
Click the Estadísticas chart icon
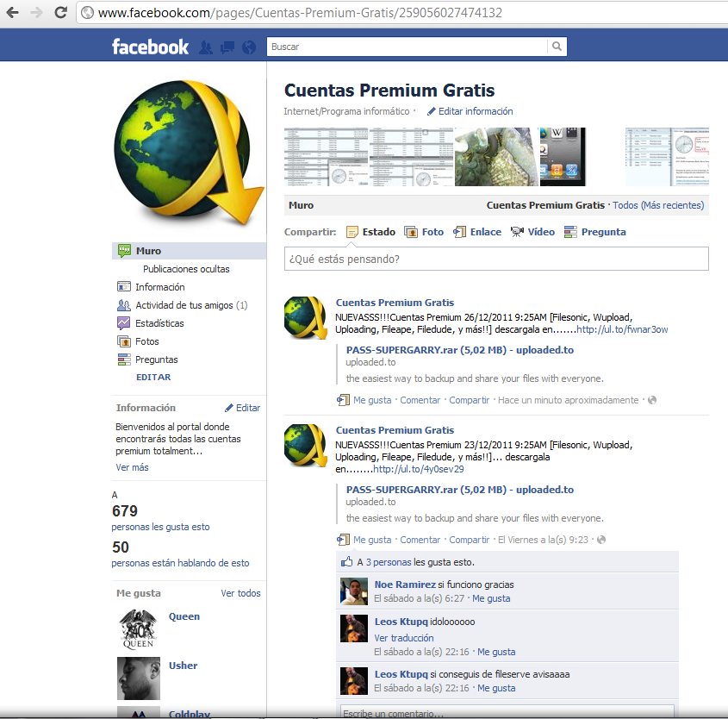(x=124, y=323)
